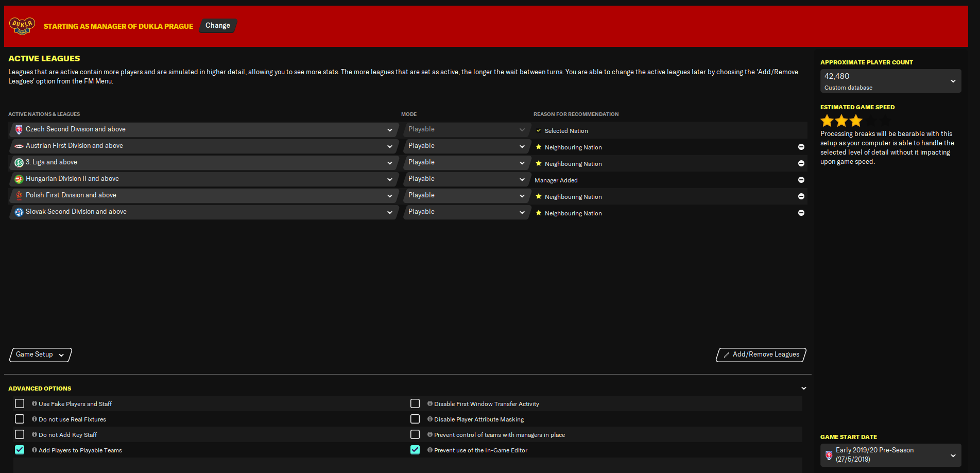Show info for Disable Player Attribute Masking

[x=430, y=419]
